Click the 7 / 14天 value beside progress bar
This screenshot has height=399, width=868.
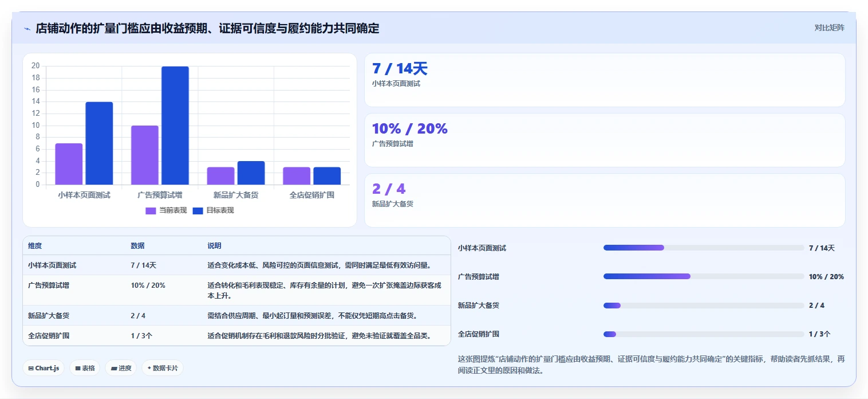822,248
